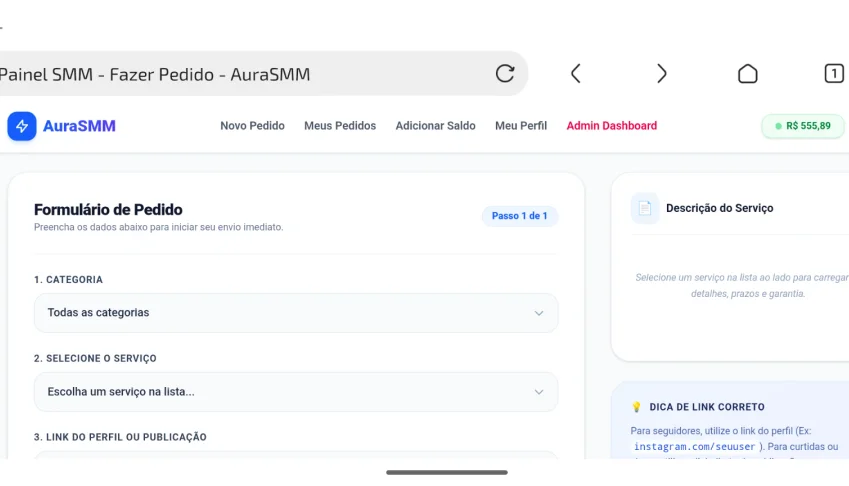
Task: Click the Preencha os dados abaixo subtitle
Action: pos(158,227)
